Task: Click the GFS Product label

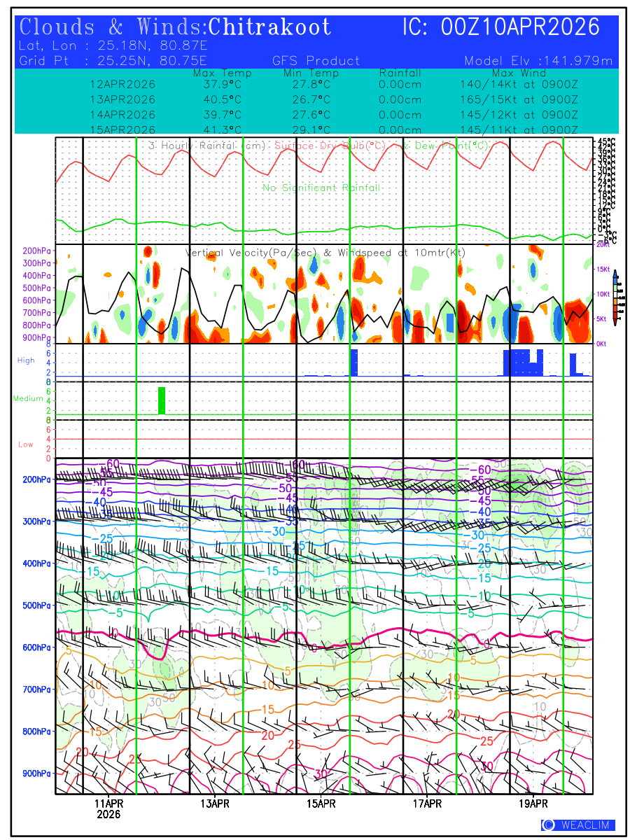Action: tap(316, 61)
